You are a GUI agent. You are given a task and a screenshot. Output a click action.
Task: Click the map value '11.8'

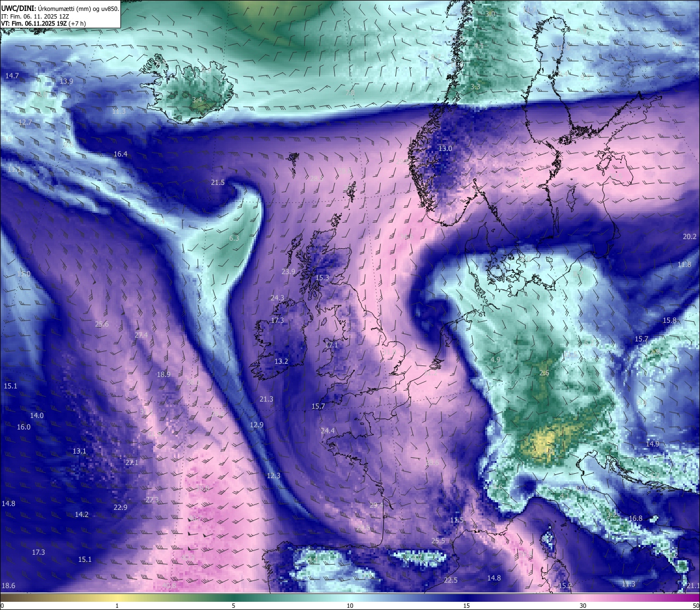(x=684, y=265)
